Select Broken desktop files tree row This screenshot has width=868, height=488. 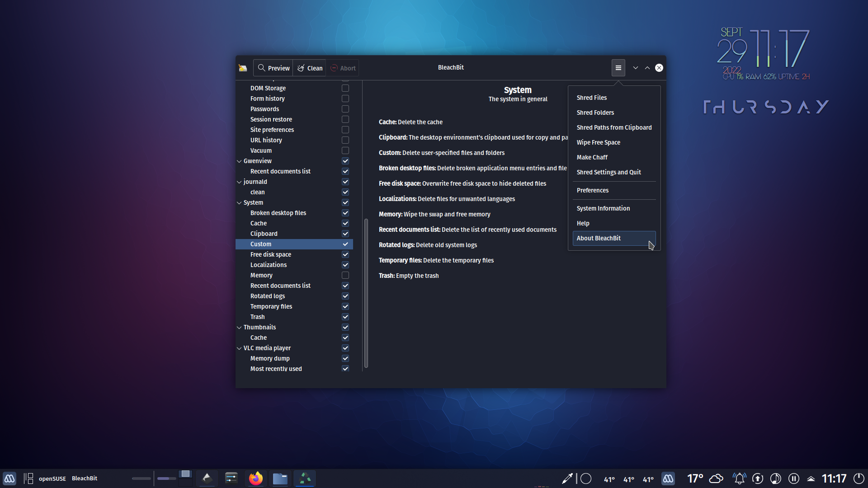pos(294,213)
